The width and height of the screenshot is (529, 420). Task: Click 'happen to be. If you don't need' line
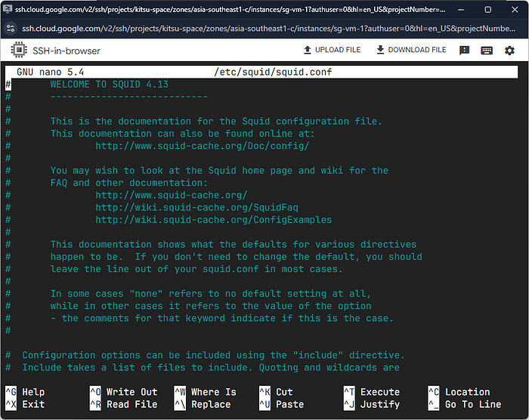point(236,257)
